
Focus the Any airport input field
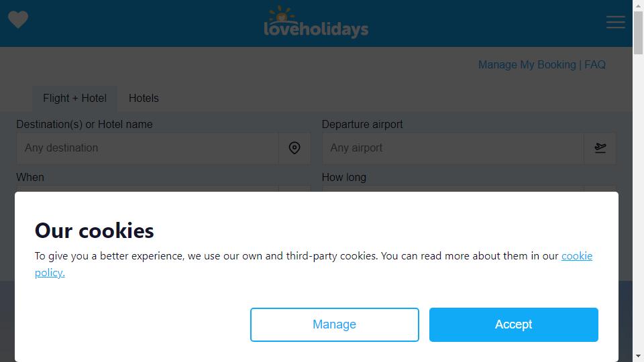coord(453,147)
